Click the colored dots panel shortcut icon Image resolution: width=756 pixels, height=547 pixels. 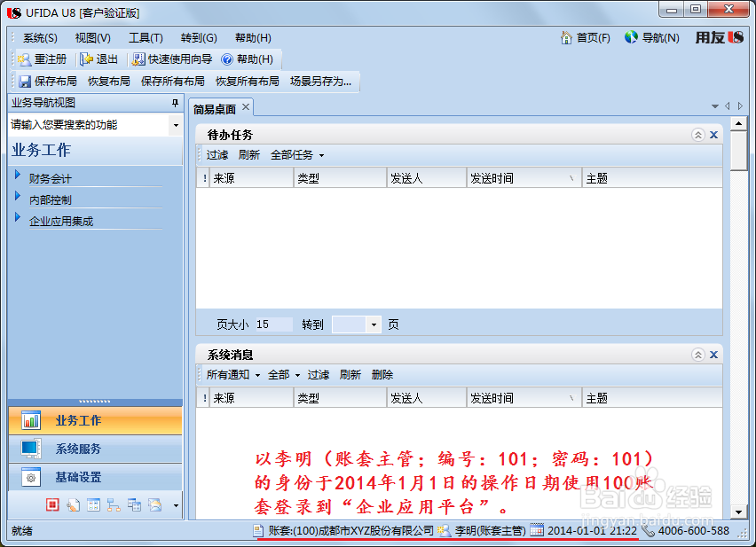[x=93, y=504]
